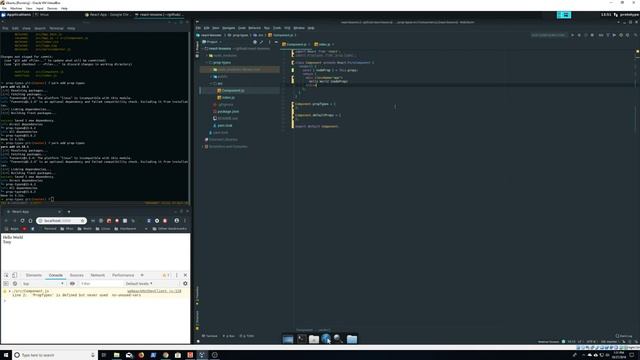Close the DevTools panel
640x360 pixels.
(x=185, y=276)
